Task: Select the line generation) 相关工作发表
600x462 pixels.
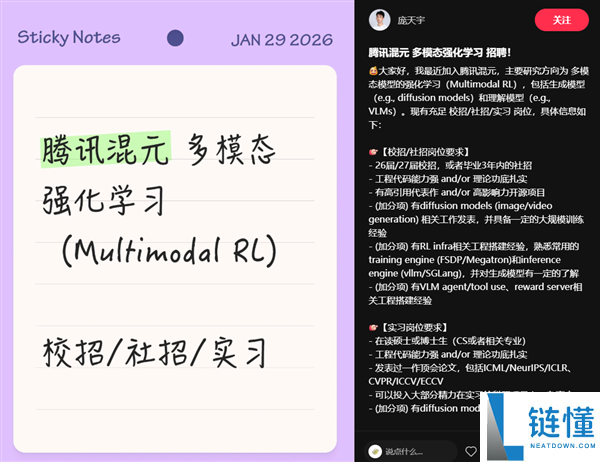Action: click(x=476, y=219)
